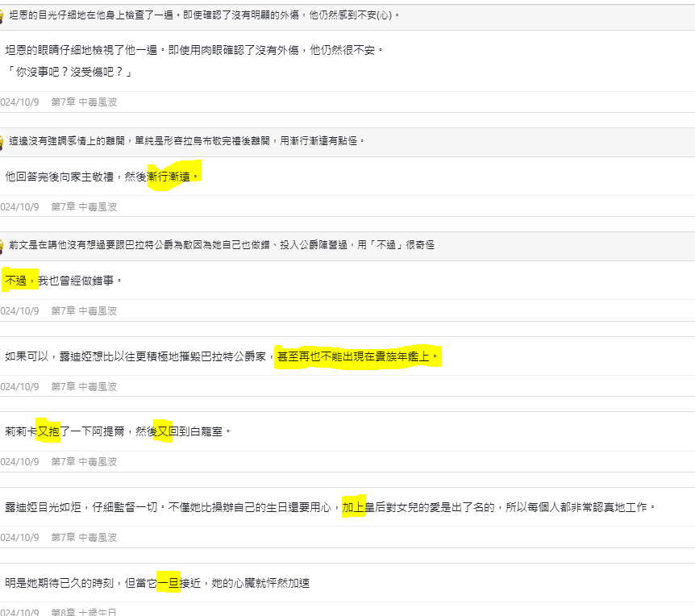The width and height of the screenshot is (695, 616).
Task: Click the comment starting '坦恩的目光仔細地在他身上'
Action: [204, 15]
